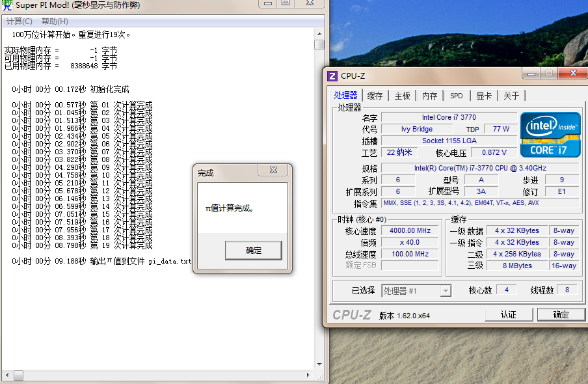Viewport: 588px width, 384px height.
Task: Click the Intel Core i7 inside badge
Action: point(550,134)
